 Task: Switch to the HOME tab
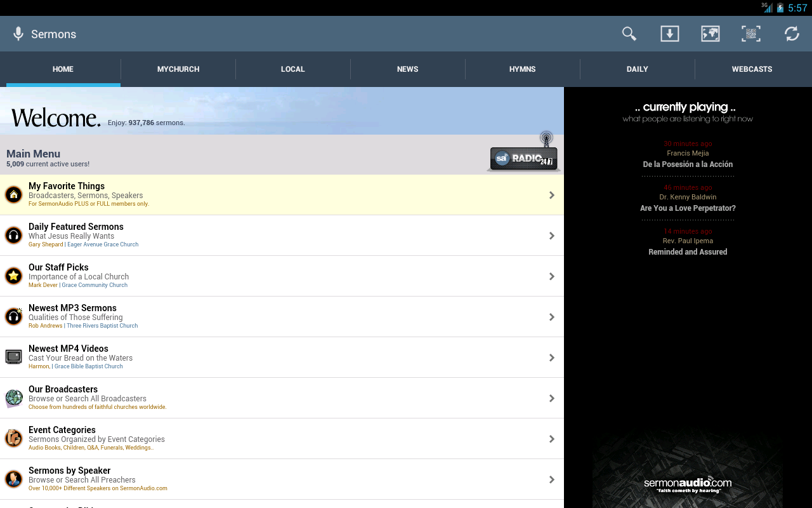coord(63,69)
